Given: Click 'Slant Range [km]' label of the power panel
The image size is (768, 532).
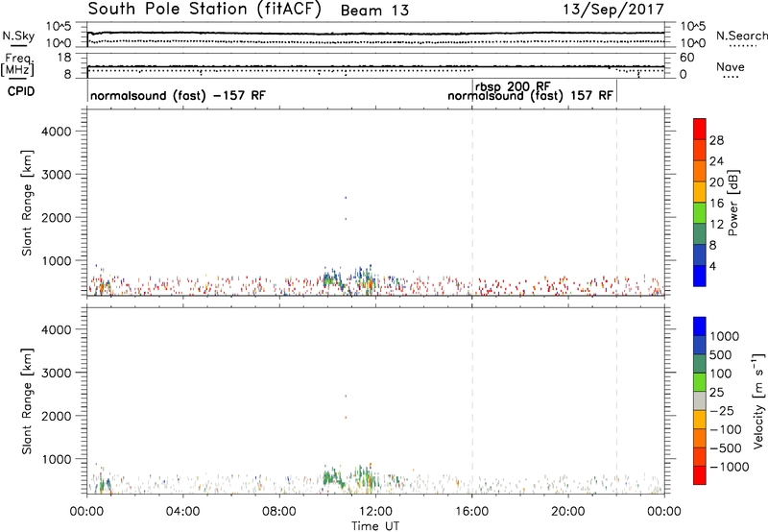Looking at the screenshot, I should click(27, 203).
